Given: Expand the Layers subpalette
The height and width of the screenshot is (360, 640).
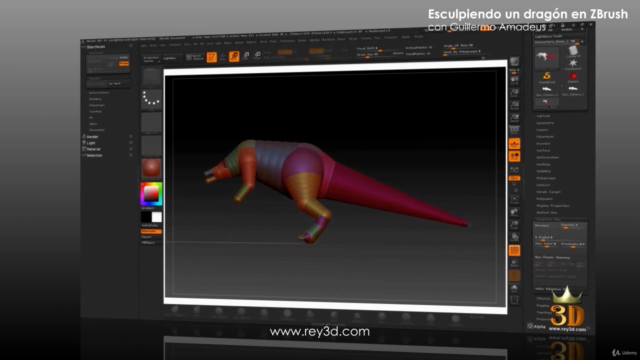Looking at the screenshot, I should click(x=542, y=130).
